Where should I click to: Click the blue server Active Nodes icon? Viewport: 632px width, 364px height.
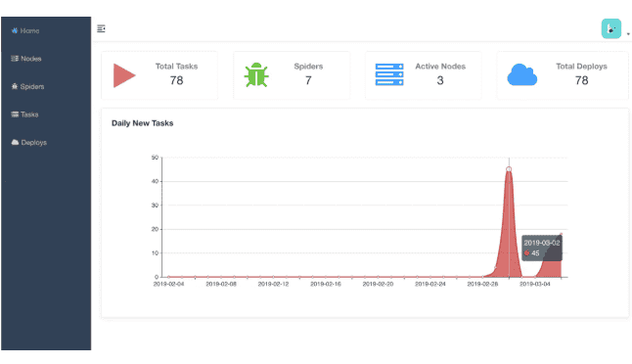(389, 74)
